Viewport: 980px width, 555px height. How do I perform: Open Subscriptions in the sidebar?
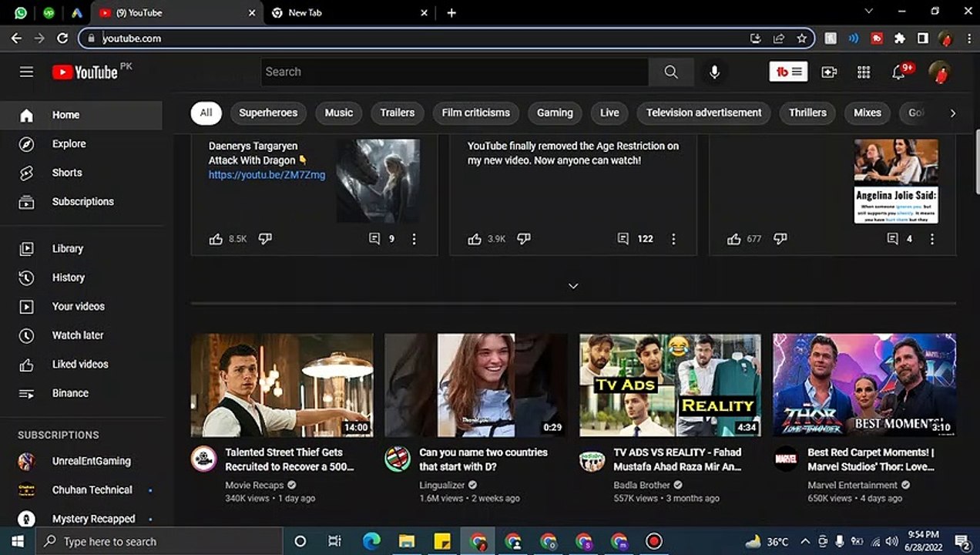[81, 202]
